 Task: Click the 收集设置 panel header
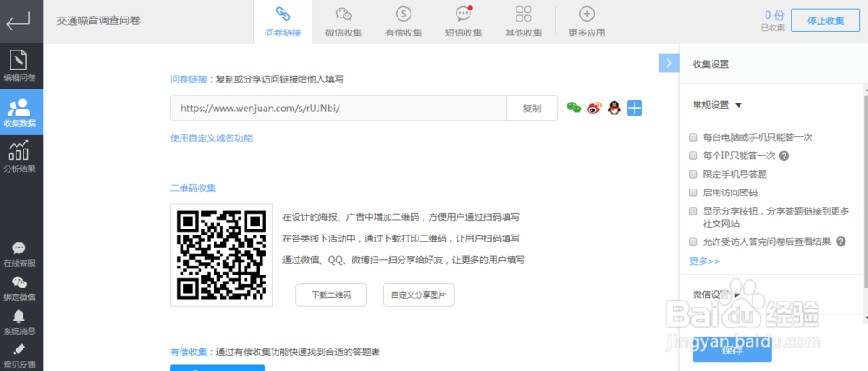tap(711, 64)
